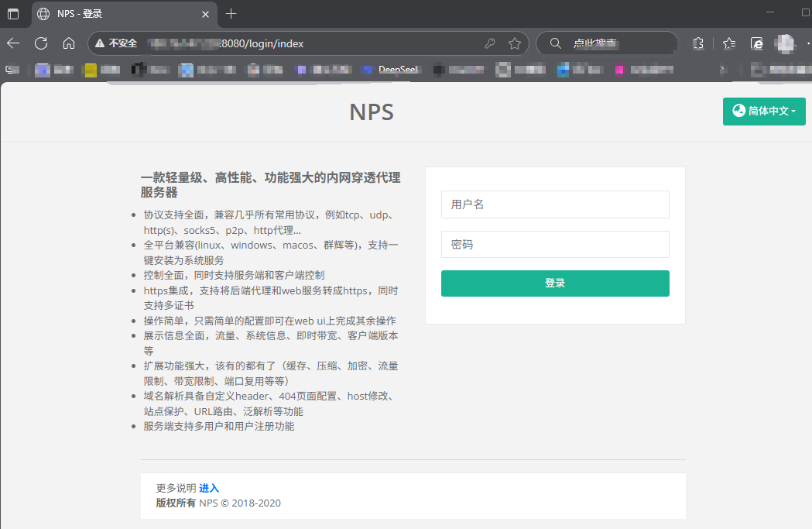The image size is (812, 529).
Task: Open the favorites list icon
Action: (729, 43)
